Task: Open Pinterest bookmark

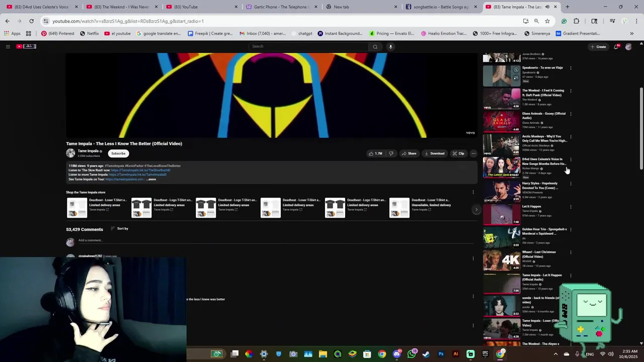Action: click(x=58, y=33)
